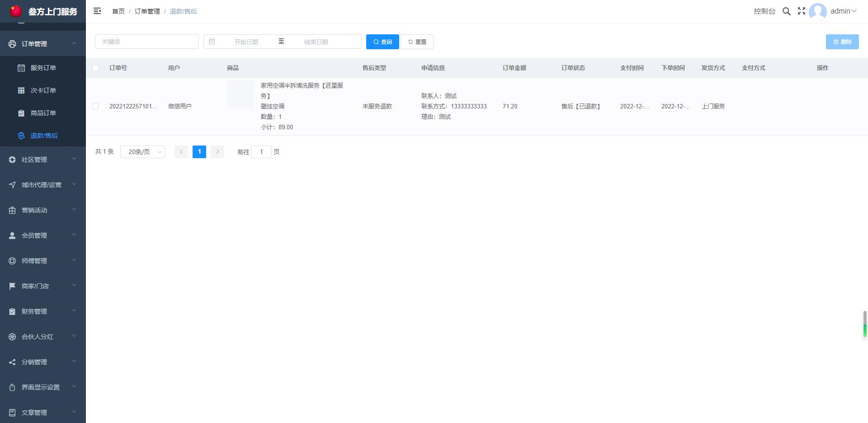
Task: Expand the 师傅管理 menu chevron
Action: coord(74,260)
